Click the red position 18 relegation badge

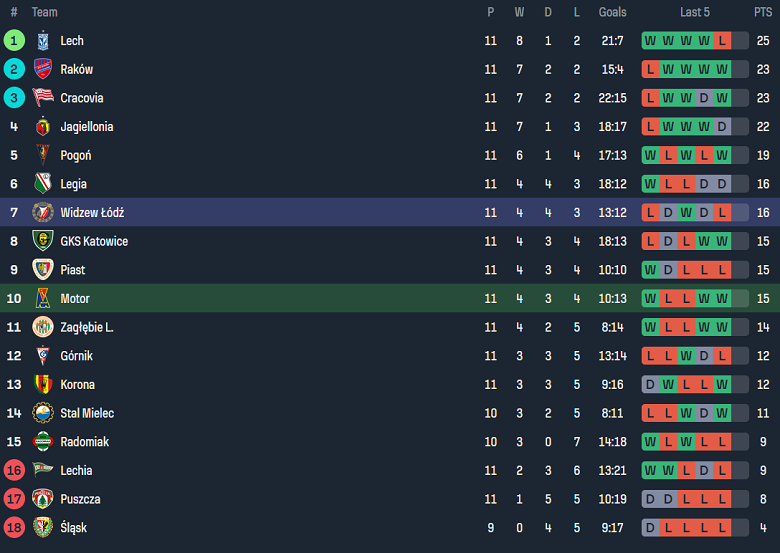click(14, 527)
